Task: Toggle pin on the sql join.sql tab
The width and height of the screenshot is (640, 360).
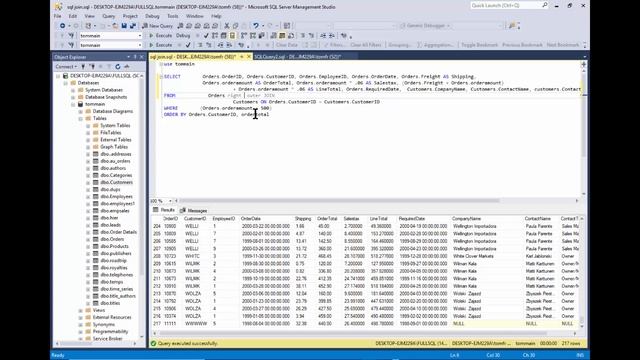Action: [x=242, y=57]
